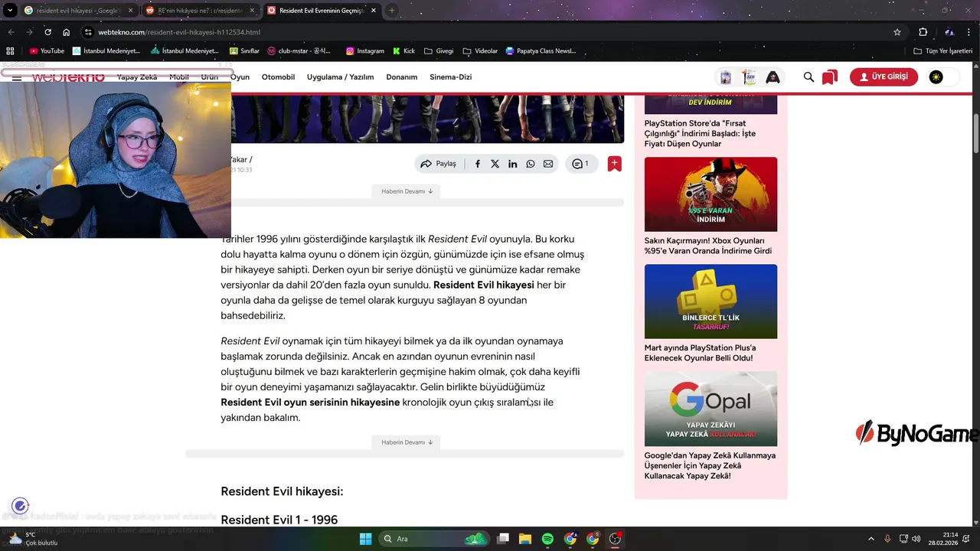Open the Yapay Zeka category
The width and height of the screenshot is (980, 551).
coord(137,77)
